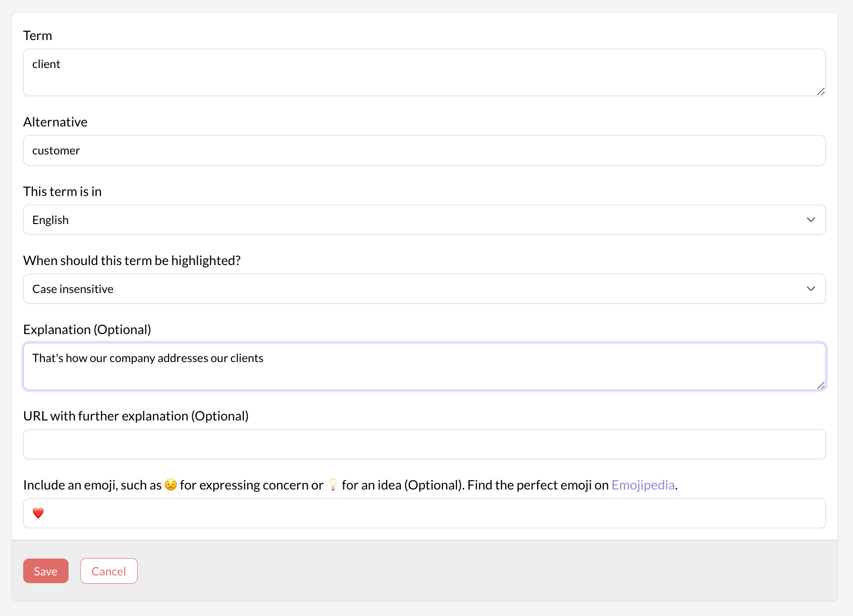The height and width of the screenshot is (616, 853).
Task: Click the Term field label
Action: 37,35
